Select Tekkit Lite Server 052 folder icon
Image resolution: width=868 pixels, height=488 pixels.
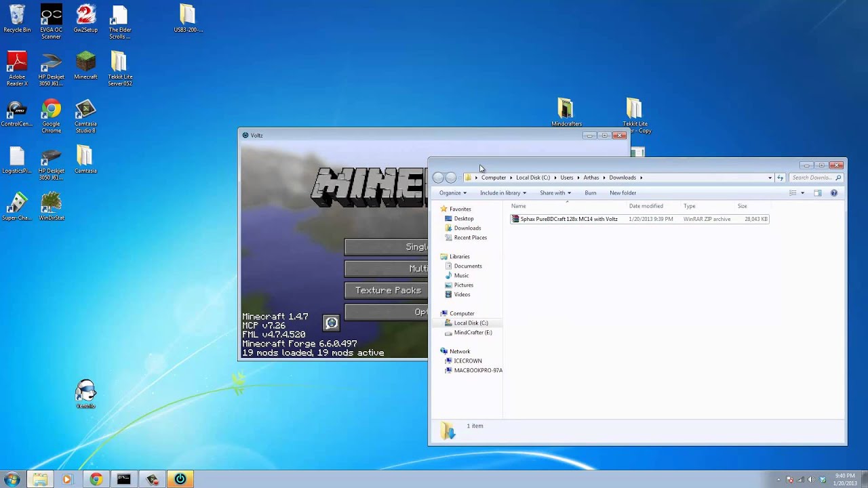pyautogui.click(x=119, y=68)
